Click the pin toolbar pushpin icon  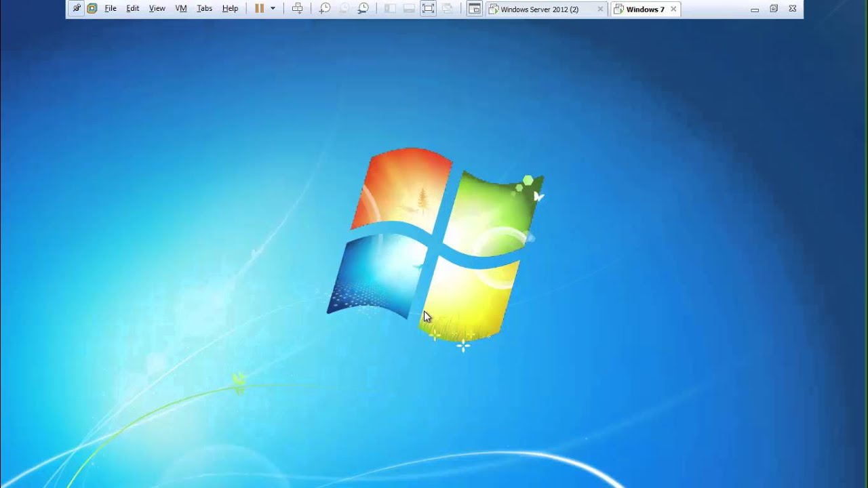coord(76,9)
